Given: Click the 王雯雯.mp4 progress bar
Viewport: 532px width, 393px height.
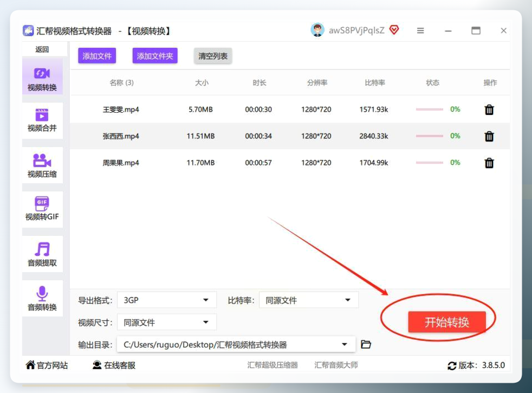Looking at the screenshot, I should [430, 109].
